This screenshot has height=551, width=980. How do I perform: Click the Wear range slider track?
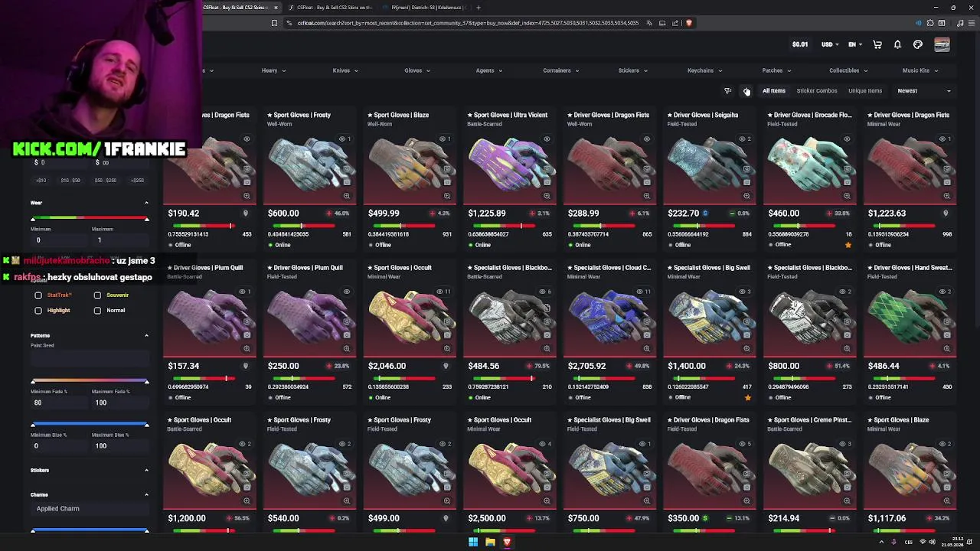click(90, 219)
